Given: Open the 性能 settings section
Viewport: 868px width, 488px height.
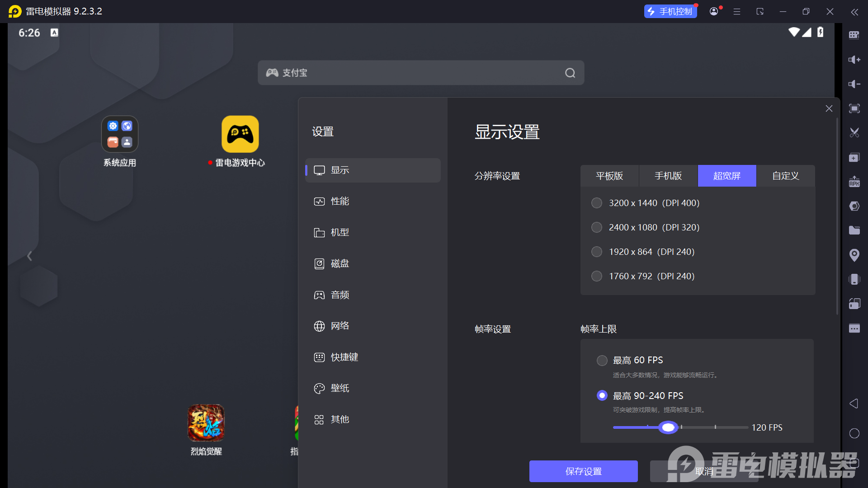Looking at the screenshot, I should pyautogui.click(x=340, y=201).
